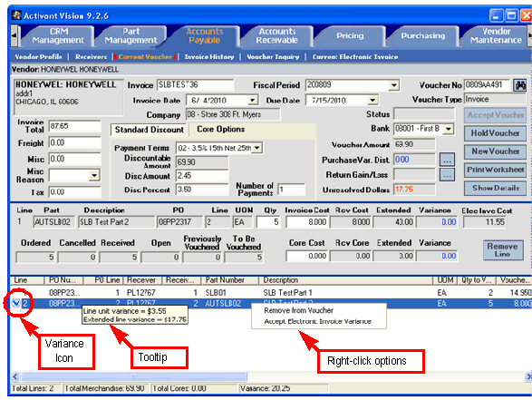Select the Accounts Payable tab
This screenshot has width=532, height=400.
pyautogui.click(x=204, y=36)
